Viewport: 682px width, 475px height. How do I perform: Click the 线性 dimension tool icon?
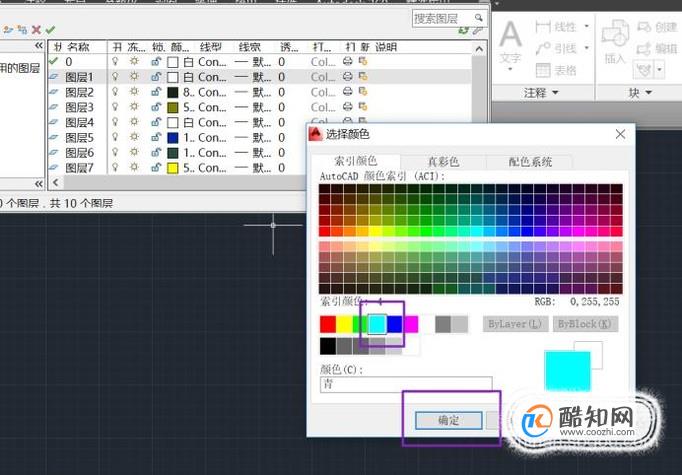543,27
